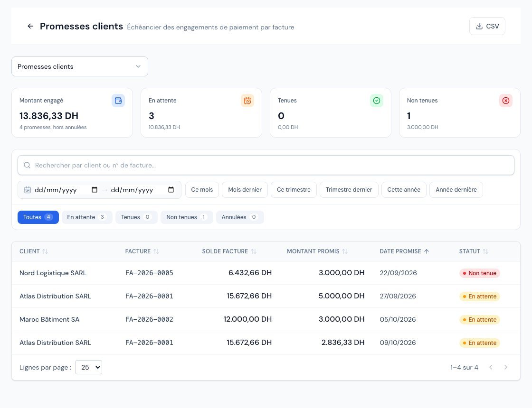Click invoice number FA-2026-0002

[x=149, y=319]
